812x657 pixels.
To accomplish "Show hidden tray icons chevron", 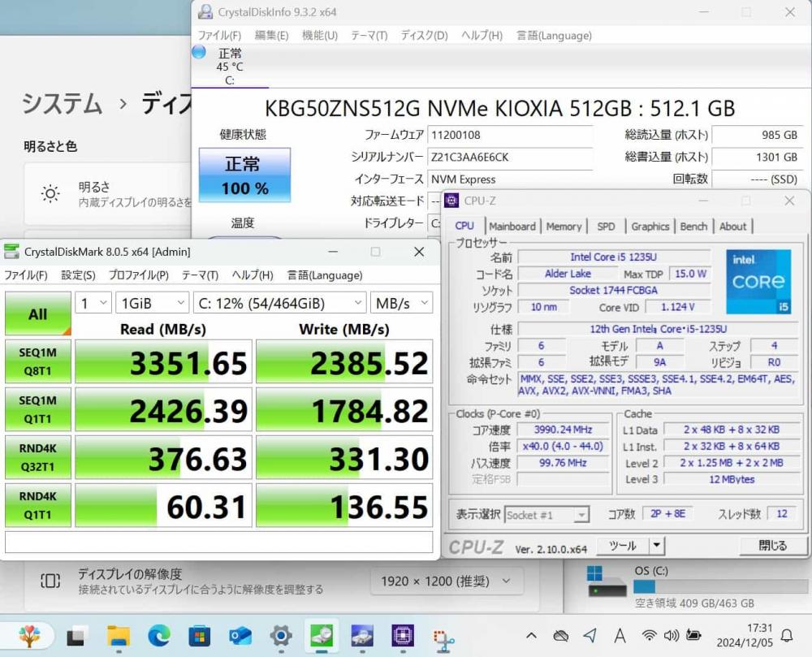I will 531,635.
